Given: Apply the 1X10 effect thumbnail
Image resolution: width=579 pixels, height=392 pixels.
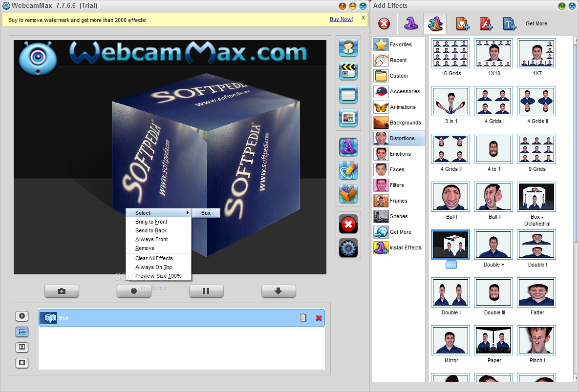Looking at the screenshot, I should pyautogui.click(x=493, y=53).
